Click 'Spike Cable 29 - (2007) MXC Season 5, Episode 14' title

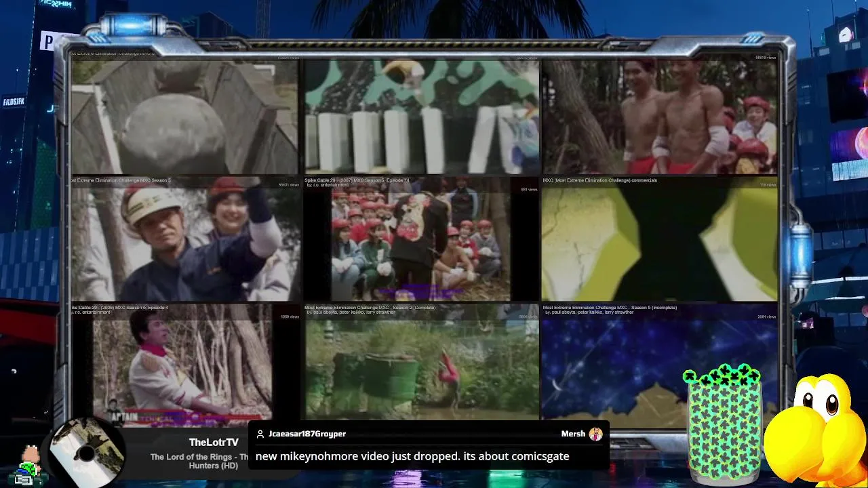(x=357, y=180)
